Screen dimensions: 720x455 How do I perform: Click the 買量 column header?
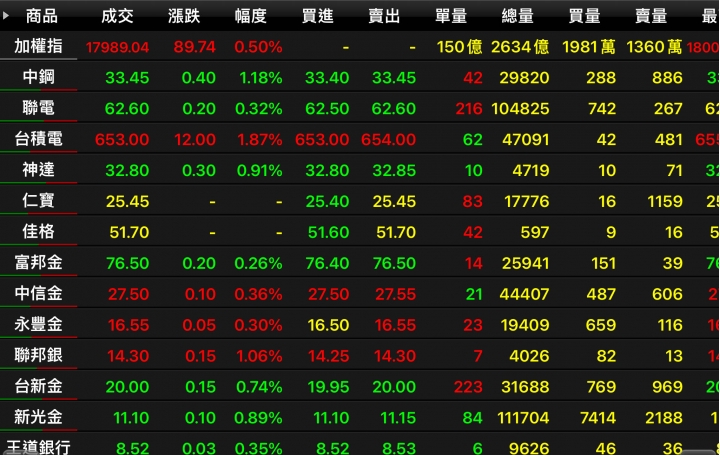[x=585, y=16]
